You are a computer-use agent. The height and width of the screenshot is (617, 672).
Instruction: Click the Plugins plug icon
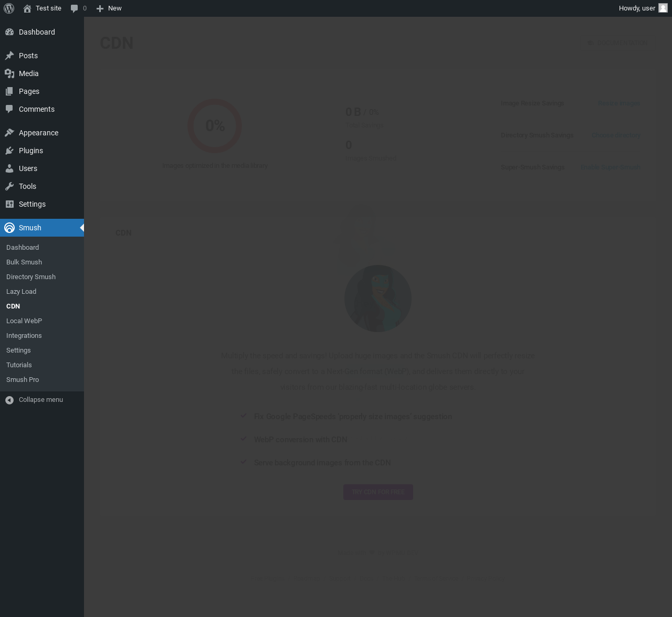click(9, 151)
